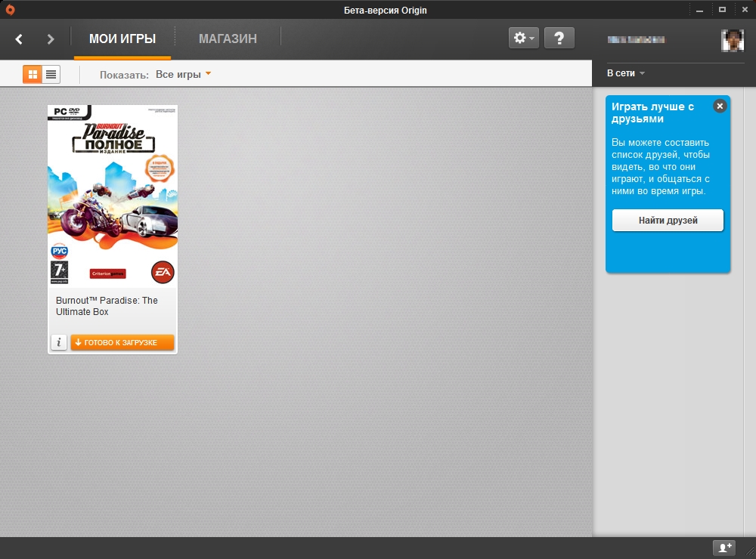
Task: Go back with the left arrow
Action: 19,39
